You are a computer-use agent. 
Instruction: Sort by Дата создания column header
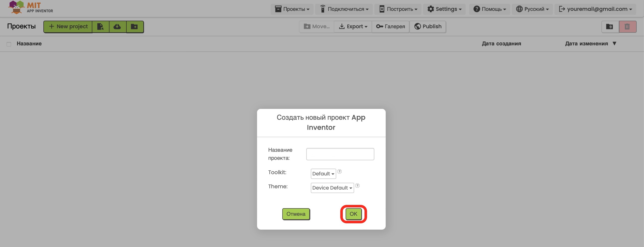point(501,44)
